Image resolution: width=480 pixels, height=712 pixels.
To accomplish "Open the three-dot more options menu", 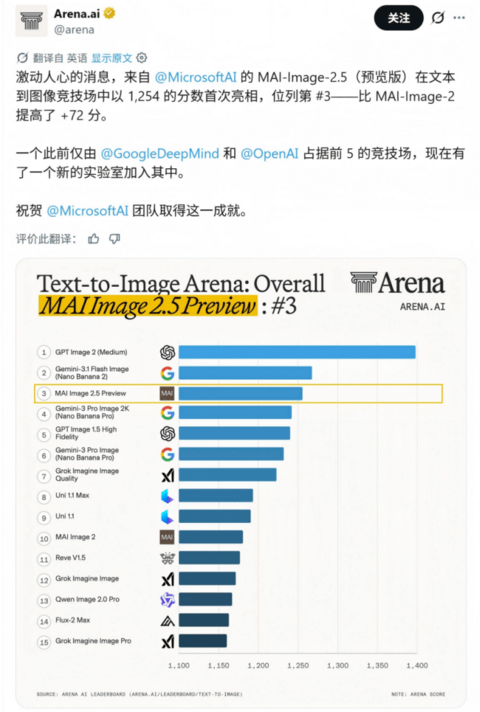I will tap(459, 18).
